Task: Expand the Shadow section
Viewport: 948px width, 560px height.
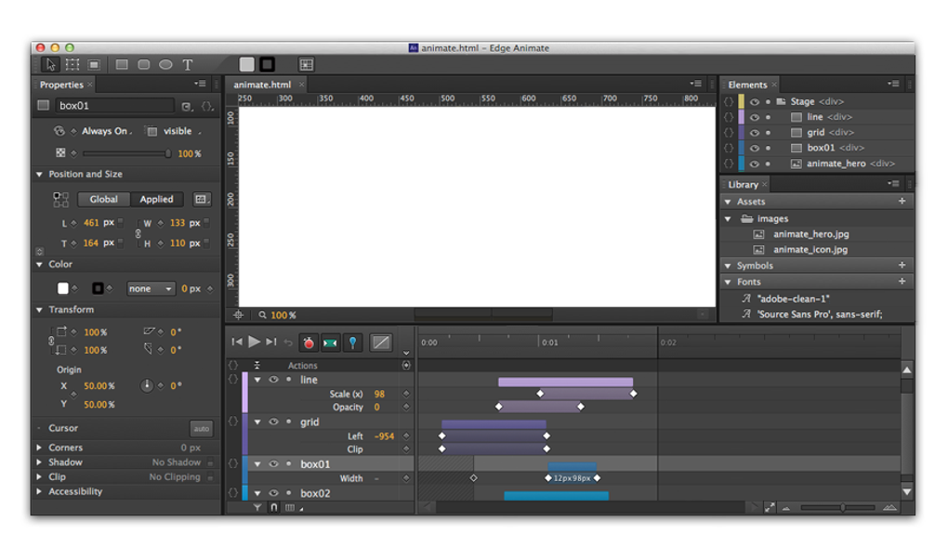Action: (39, 462)
